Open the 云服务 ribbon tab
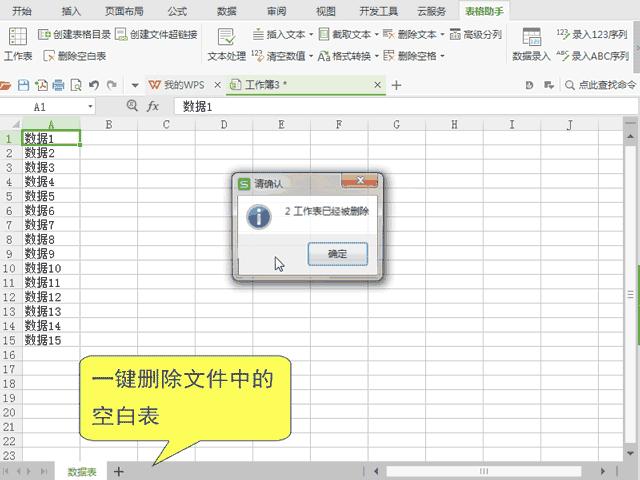Viewport: 640px width, 480px height. click(x=431, y=11)
